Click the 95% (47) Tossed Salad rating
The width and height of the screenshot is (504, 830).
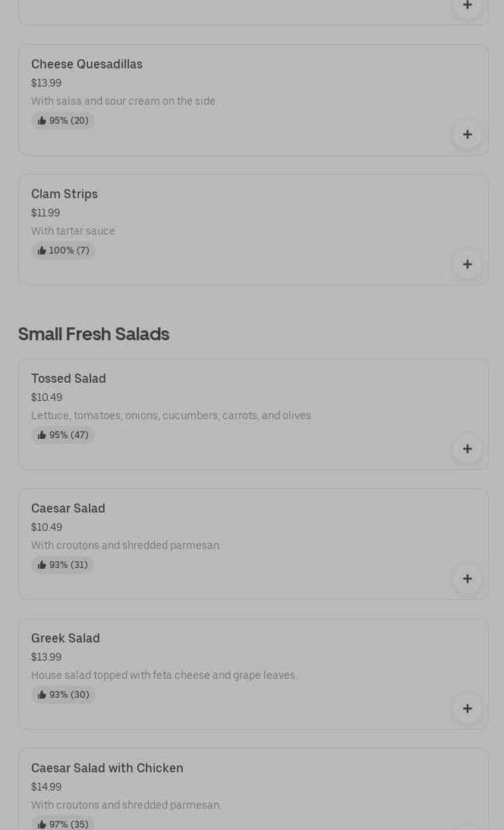(63, 435)
